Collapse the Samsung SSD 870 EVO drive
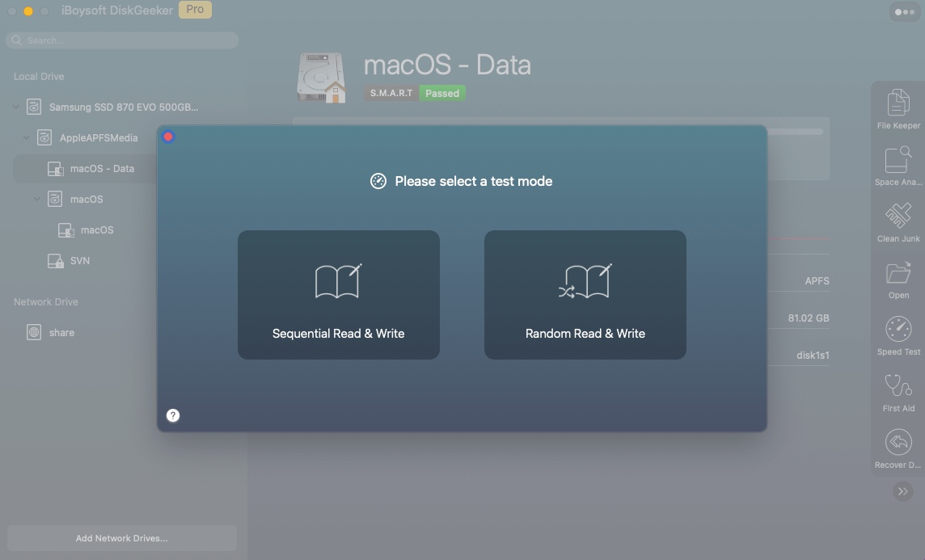925x560 pixels. 16,107
